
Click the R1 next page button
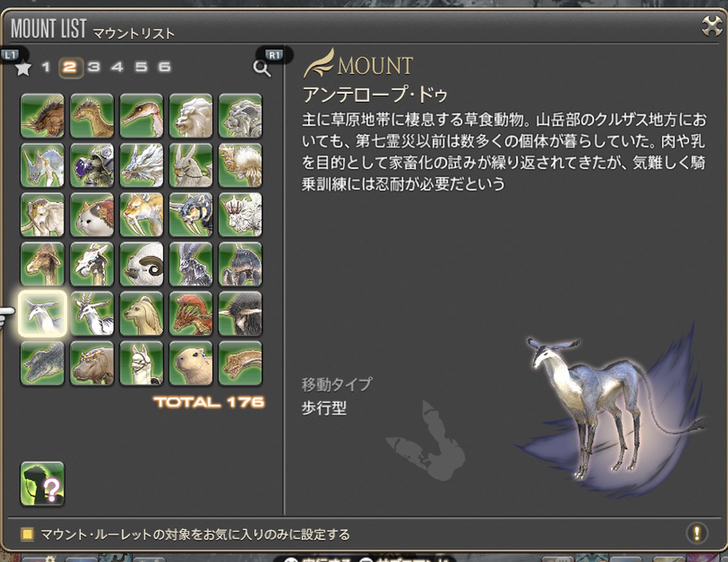[x=274, y=55]
